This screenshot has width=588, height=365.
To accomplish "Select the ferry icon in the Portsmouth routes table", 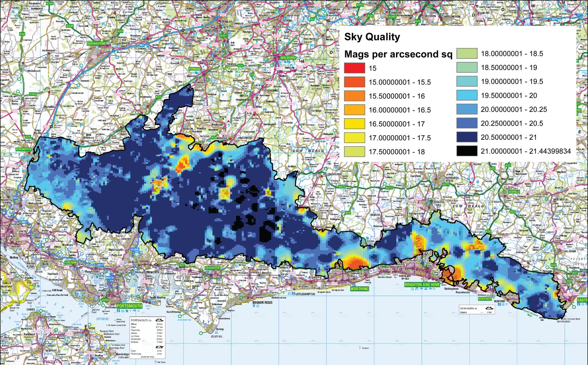I will click(x=159, y=321).
